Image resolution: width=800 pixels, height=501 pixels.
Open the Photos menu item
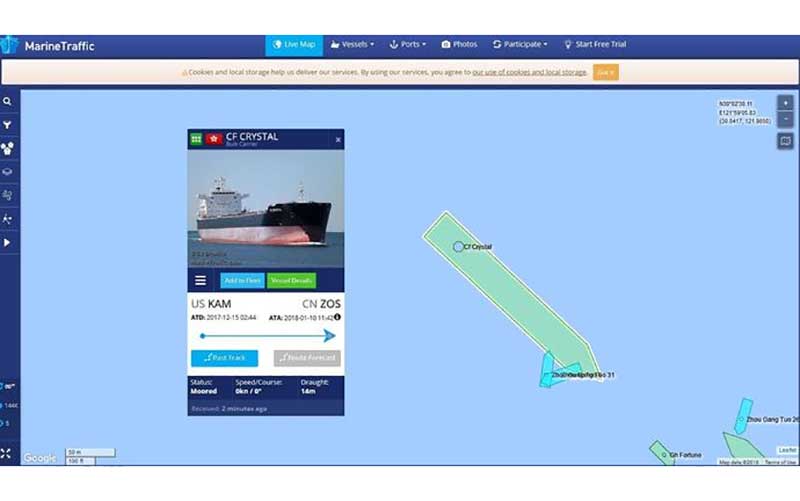(459, 44)
